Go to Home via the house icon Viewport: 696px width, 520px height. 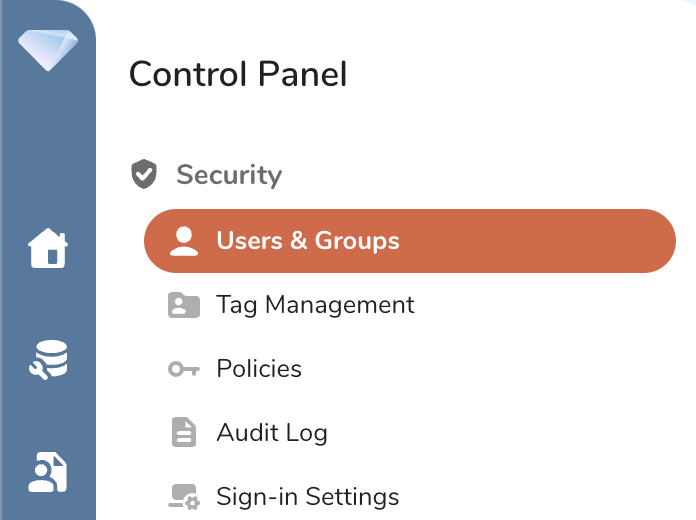point(48,249)
